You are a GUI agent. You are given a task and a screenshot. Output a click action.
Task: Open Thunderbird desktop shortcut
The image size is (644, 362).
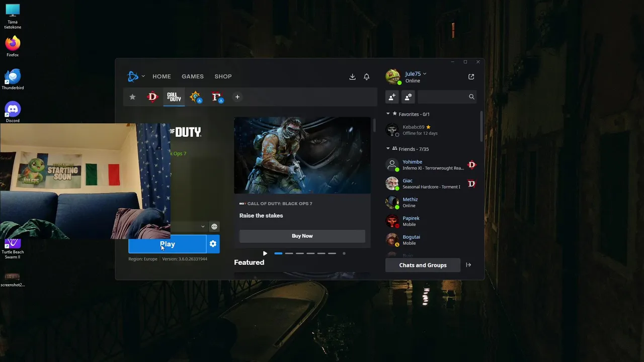13,79
